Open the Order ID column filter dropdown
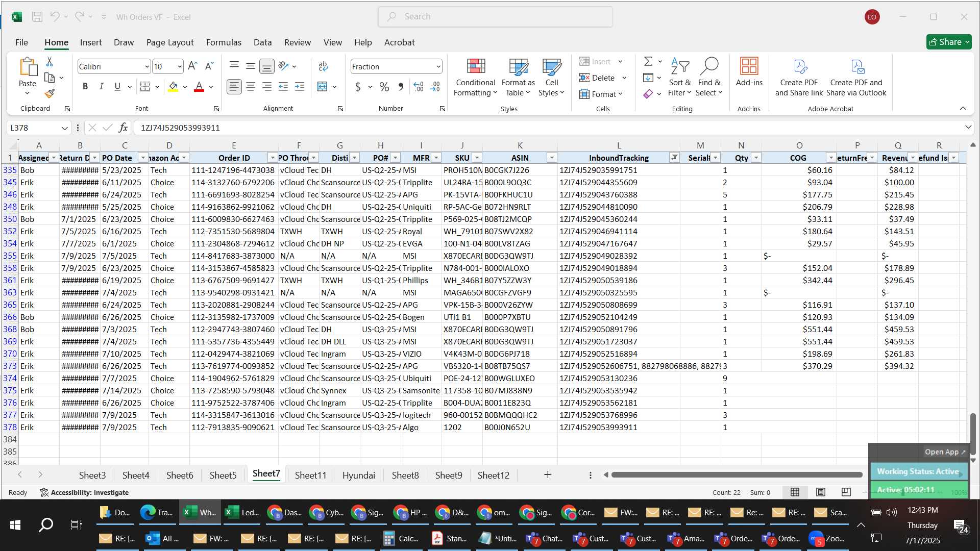 pyautogui.click(x=273, y=158)
